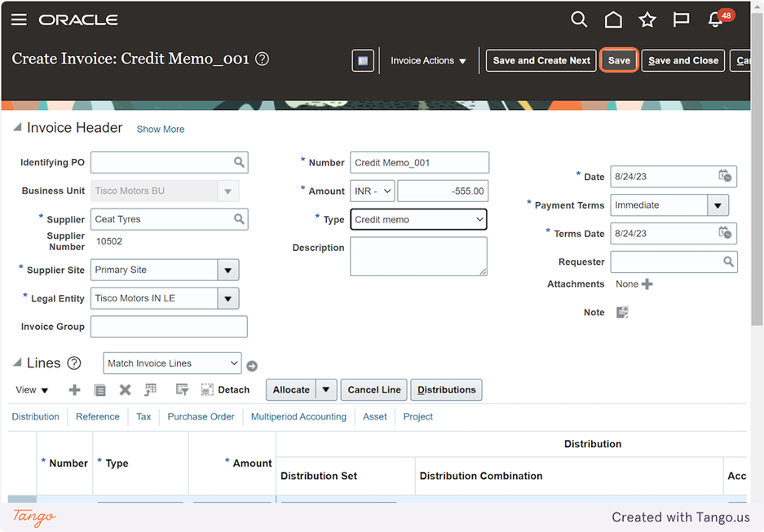
Task: Click the Show More link
Action: click(161, 129)
